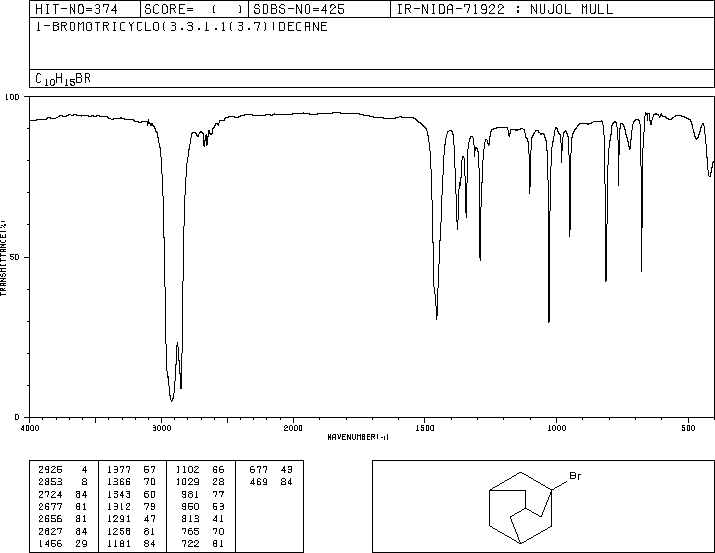715x553 pixels.
Task: Select the TRANSMITTANCE y-axis title
Action: tap(3, 258)
